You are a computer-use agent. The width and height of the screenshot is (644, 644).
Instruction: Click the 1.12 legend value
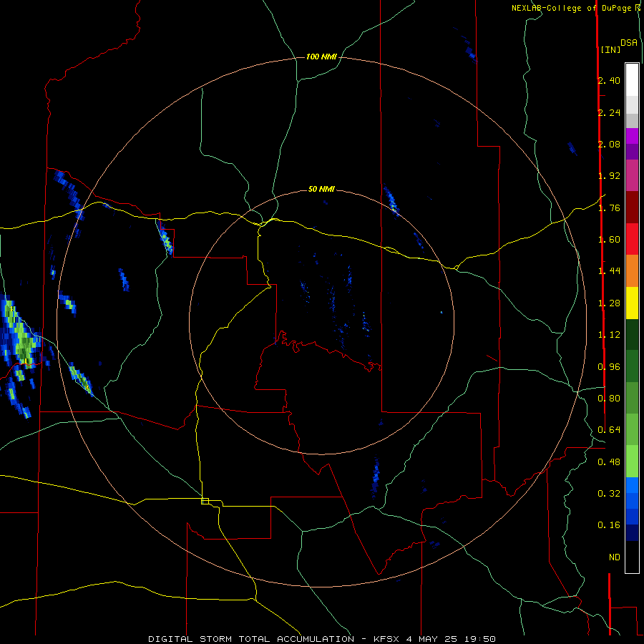click(x=609, y=335)
